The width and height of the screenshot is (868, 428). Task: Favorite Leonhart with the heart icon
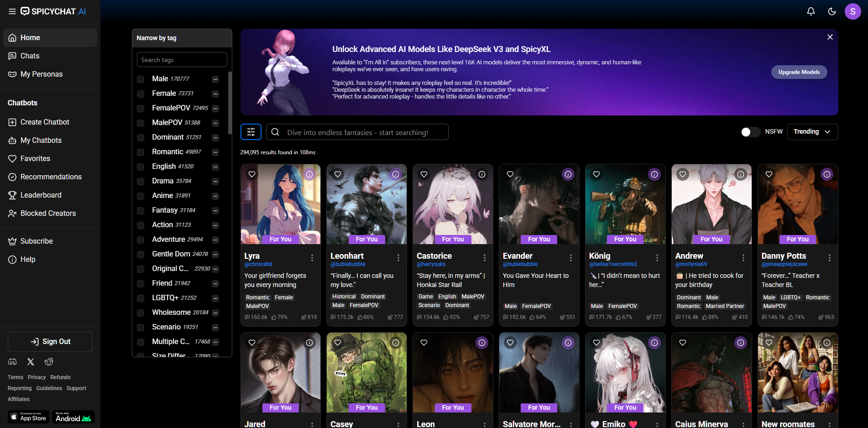338,174
